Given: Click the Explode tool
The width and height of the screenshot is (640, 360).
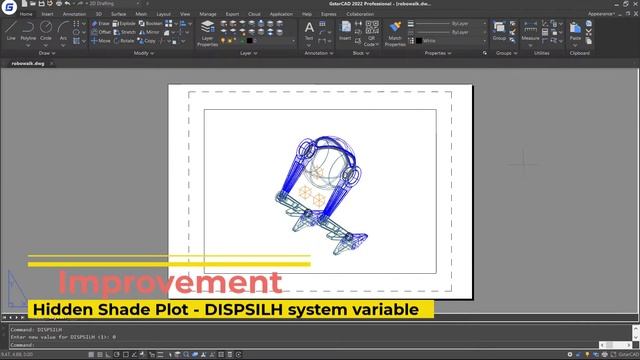Looking at the screenshot, I should click(124, 24).
